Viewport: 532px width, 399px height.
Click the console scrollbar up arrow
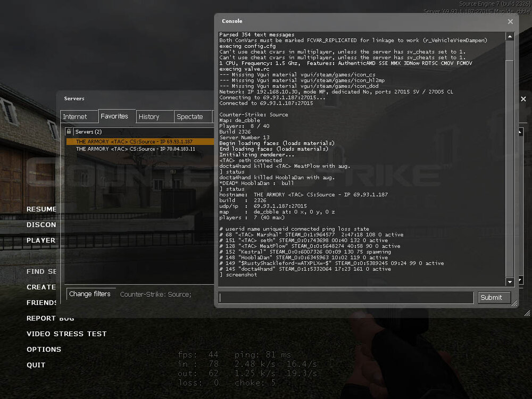pyautogui.click(x=510, y=37)
